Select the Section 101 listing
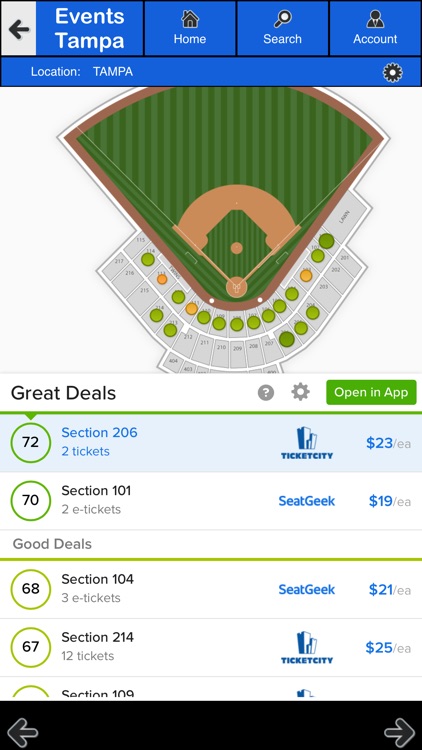 click(211, 501)
